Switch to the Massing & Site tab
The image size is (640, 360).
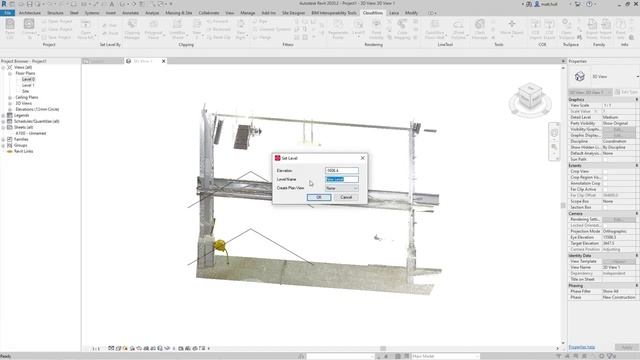(179, 13)
